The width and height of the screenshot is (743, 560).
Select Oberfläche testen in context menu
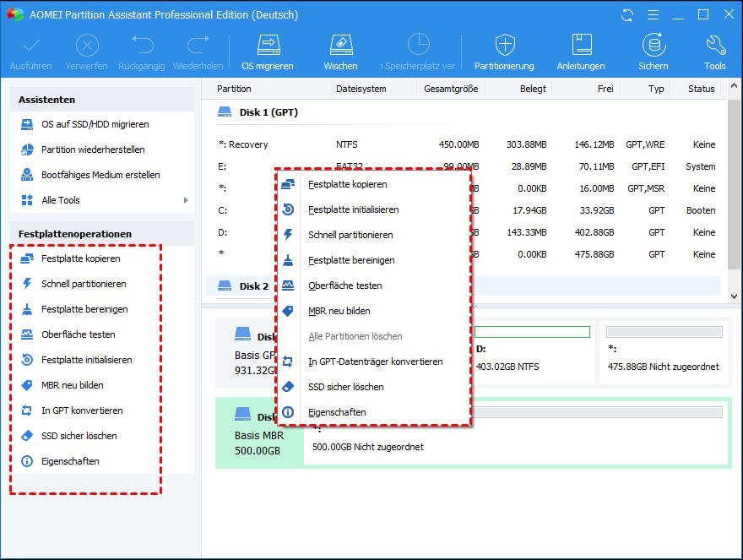(x=344, y=285)
